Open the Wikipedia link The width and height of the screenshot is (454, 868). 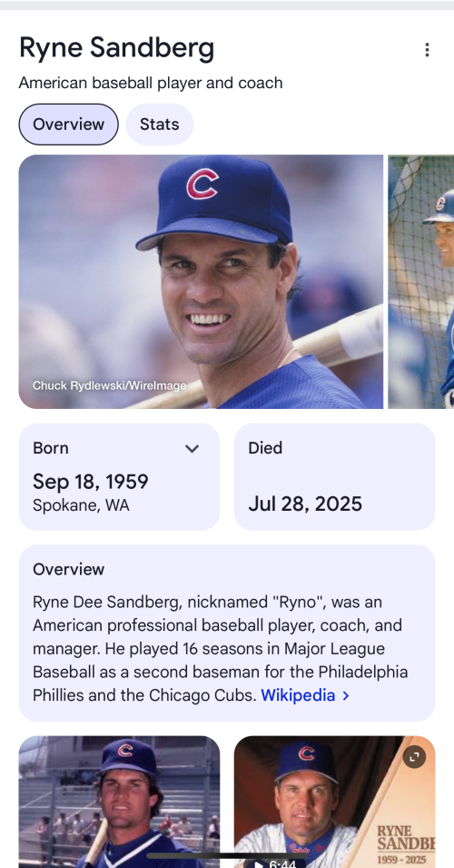(x=298, y=695)
